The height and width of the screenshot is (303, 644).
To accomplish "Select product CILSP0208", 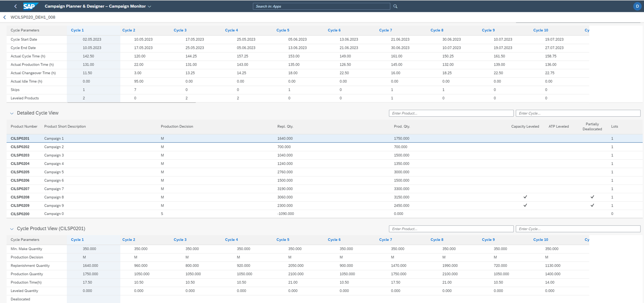I will click(x=20, y=197).
